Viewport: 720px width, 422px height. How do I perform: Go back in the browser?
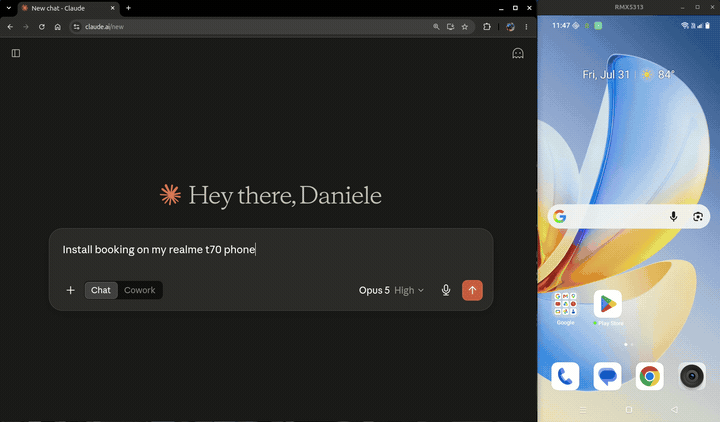[x=10, y=27]
